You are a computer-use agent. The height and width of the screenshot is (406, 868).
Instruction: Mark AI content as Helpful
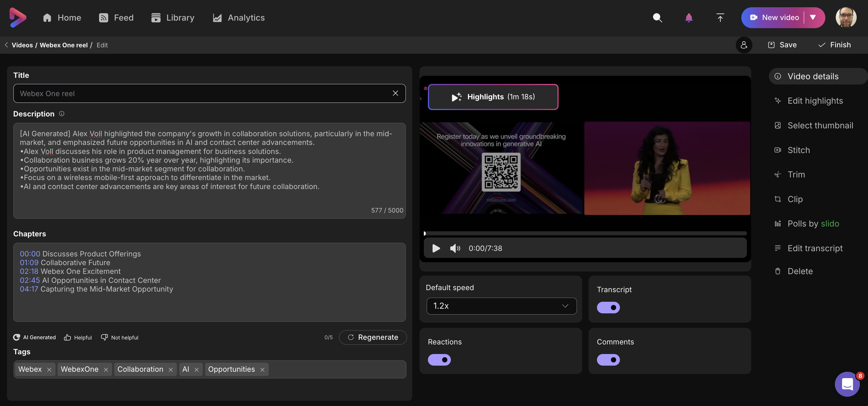78,337
